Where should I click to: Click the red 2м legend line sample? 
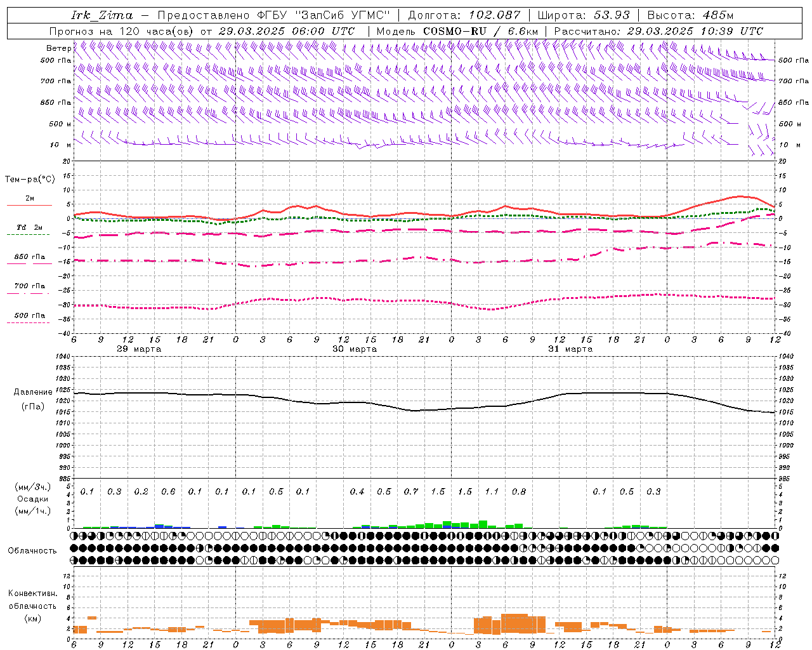(29, 205)
